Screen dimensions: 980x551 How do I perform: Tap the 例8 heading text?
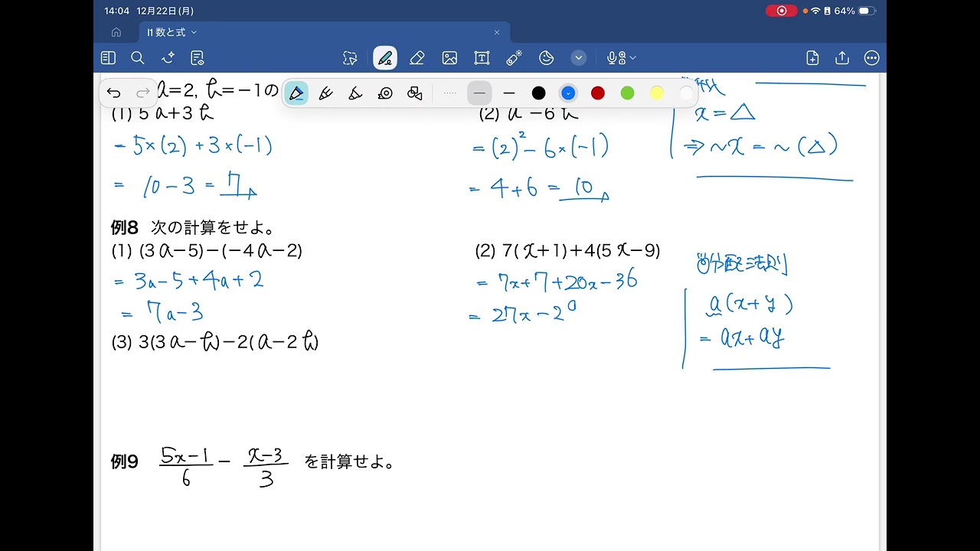pos(124,227)
